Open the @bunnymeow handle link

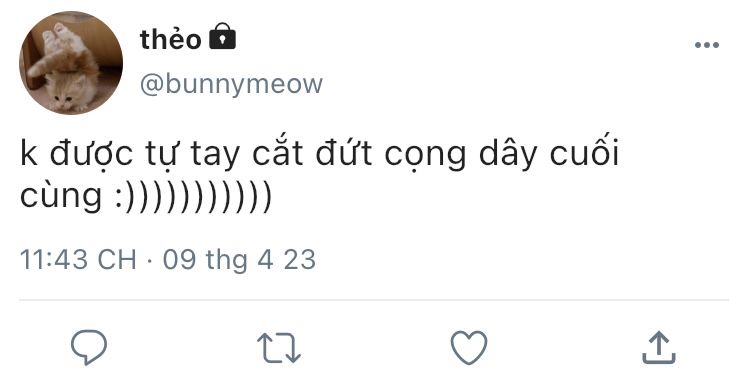click(231, 84)
